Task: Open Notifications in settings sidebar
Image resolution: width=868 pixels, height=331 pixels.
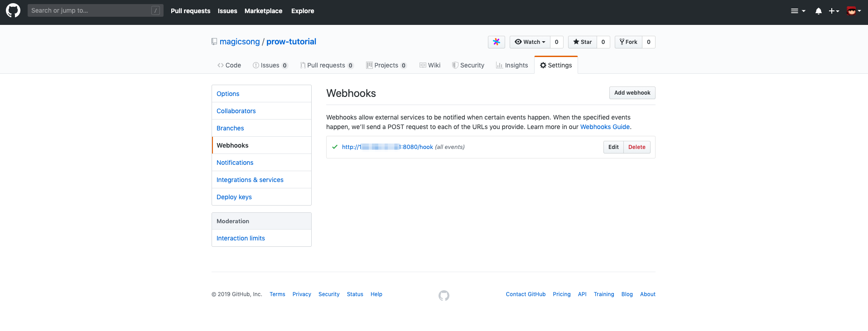Action: (x=261, y=163)
